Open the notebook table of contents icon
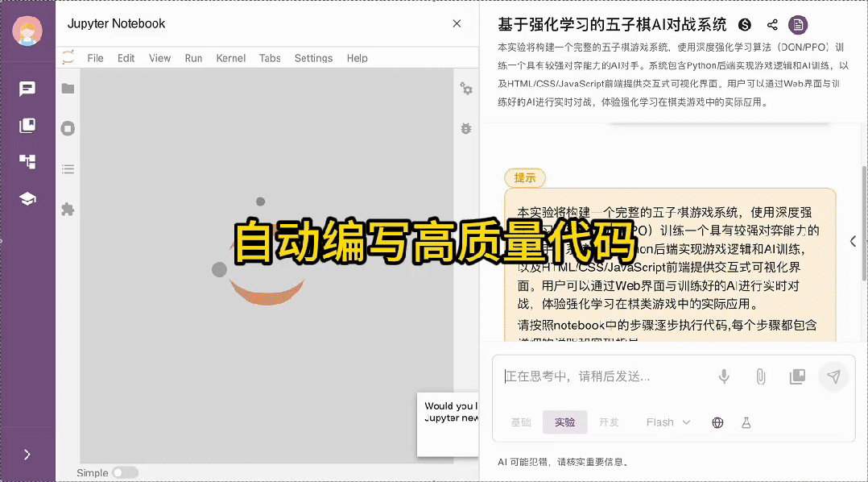This screenshot has width=868, height=482. pyautogui.click(x=68, y=168)
